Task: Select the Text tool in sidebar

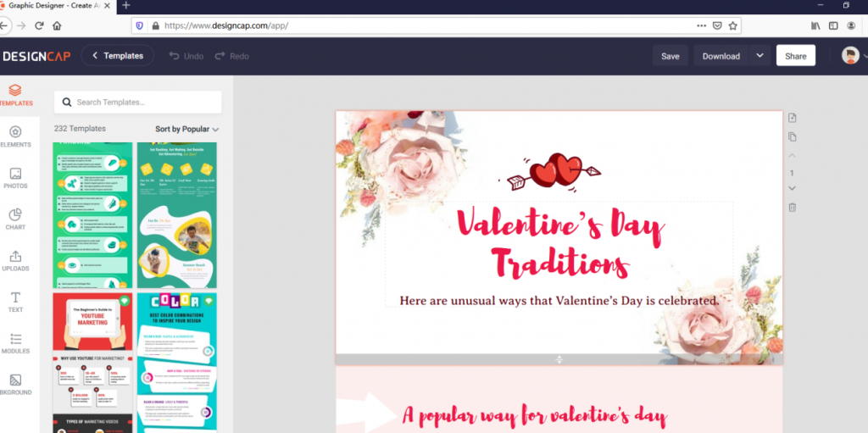Action: coord(15,302)
